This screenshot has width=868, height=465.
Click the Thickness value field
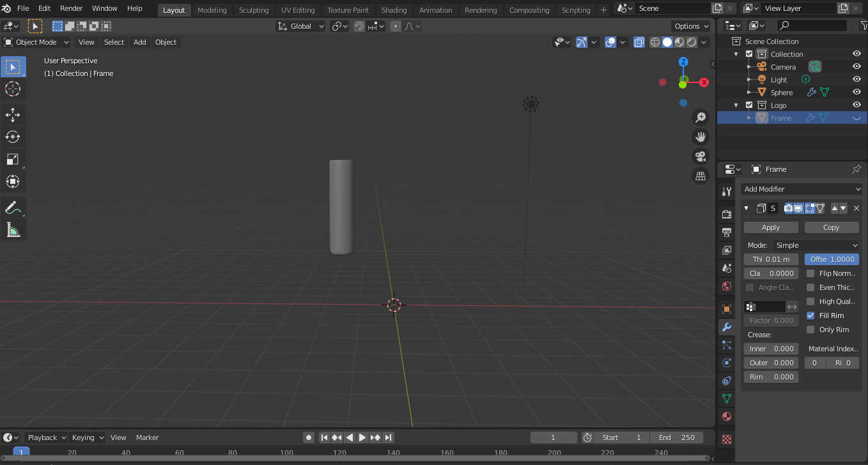771,259
